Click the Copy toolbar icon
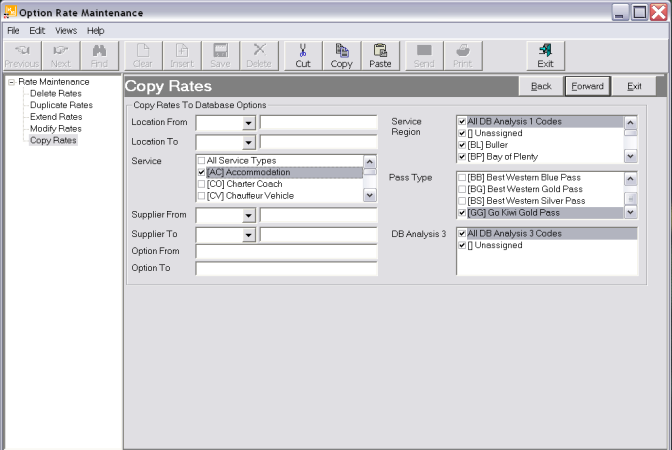 click(x=342, y=56)
